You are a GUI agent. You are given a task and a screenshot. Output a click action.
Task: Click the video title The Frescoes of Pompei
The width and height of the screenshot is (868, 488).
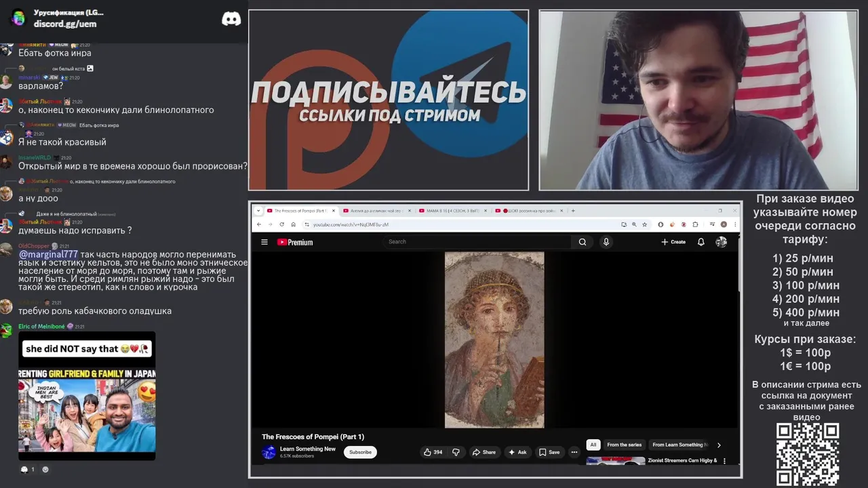tap(313, 436)
